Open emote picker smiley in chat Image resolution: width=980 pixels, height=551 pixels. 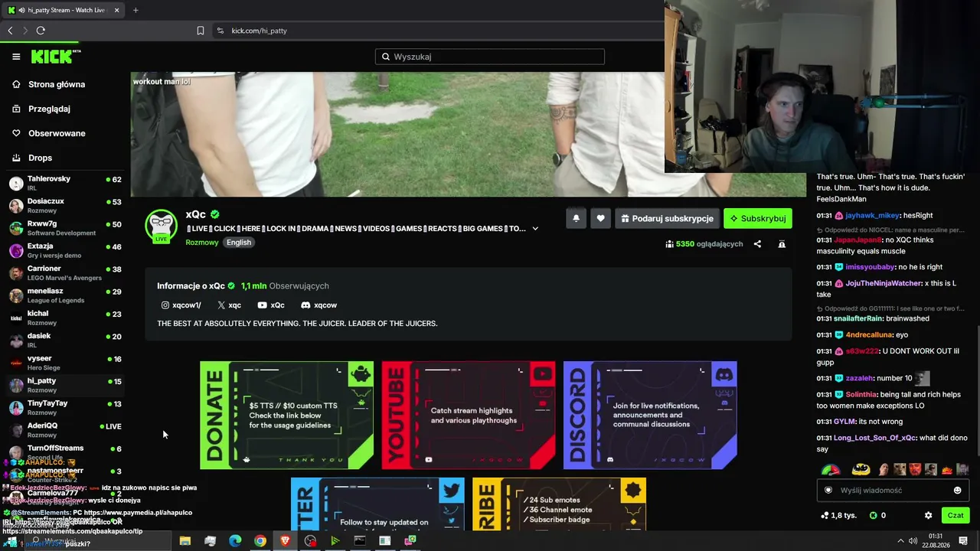[957, 491]
